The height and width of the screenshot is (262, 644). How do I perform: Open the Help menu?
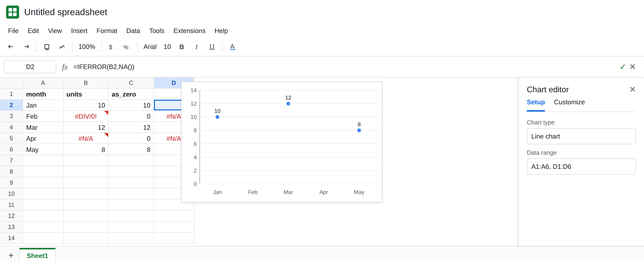[x=221, y=31]
